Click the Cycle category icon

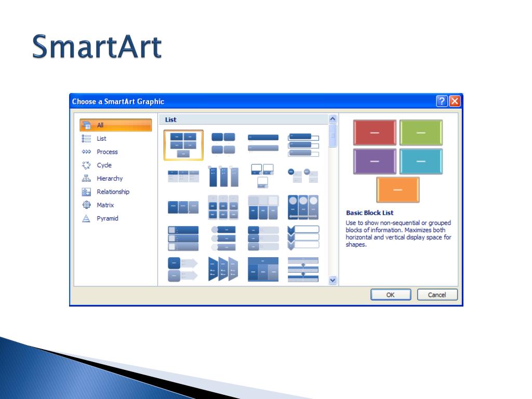(x=86, y=165)
